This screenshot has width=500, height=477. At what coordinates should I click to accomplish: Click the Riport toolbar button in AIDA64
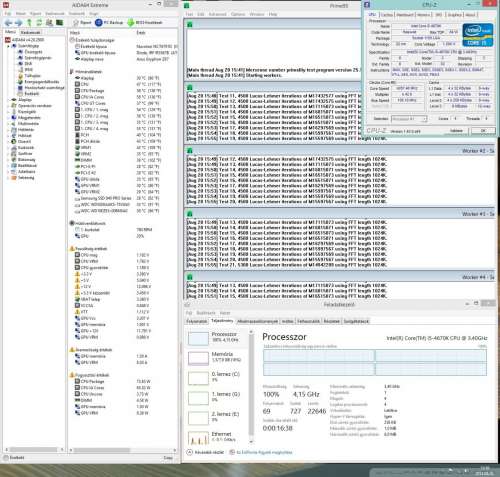(82, 23)
